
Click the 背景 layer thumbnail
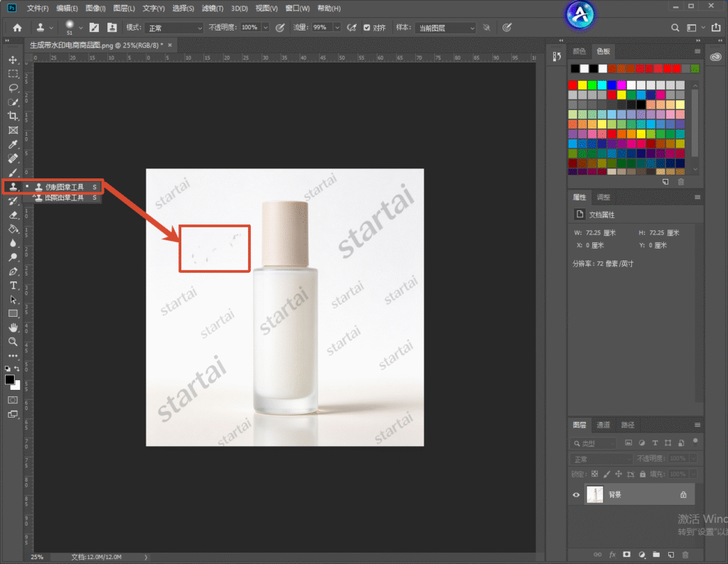pyautogui.click(x=595, y=495)
